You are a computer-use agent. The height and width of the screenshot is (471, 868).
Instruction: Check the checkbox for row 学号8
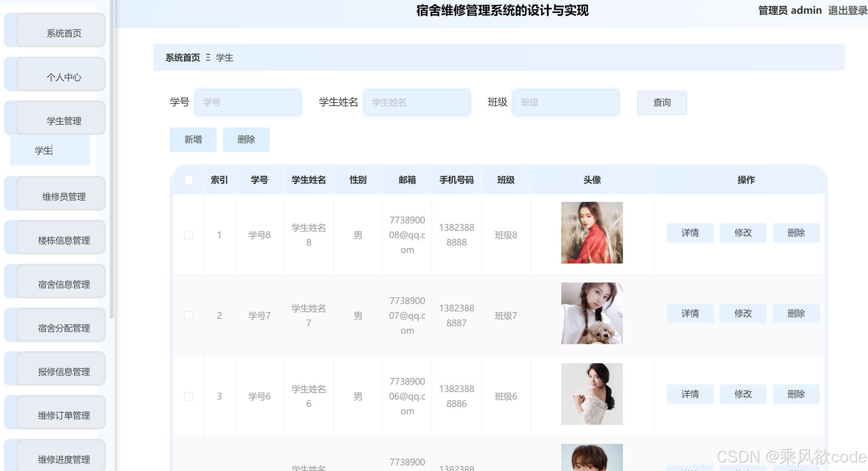tap(188, 235)
